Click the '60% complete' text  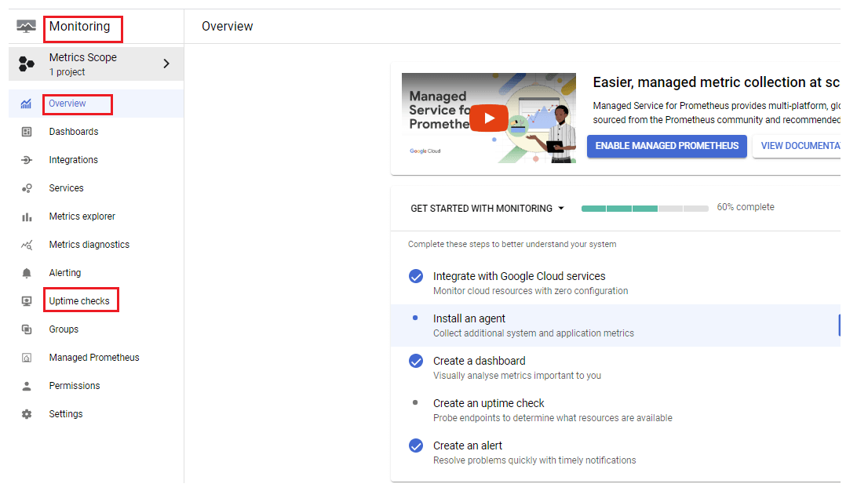pyautogui.click(x=746, y=207)
